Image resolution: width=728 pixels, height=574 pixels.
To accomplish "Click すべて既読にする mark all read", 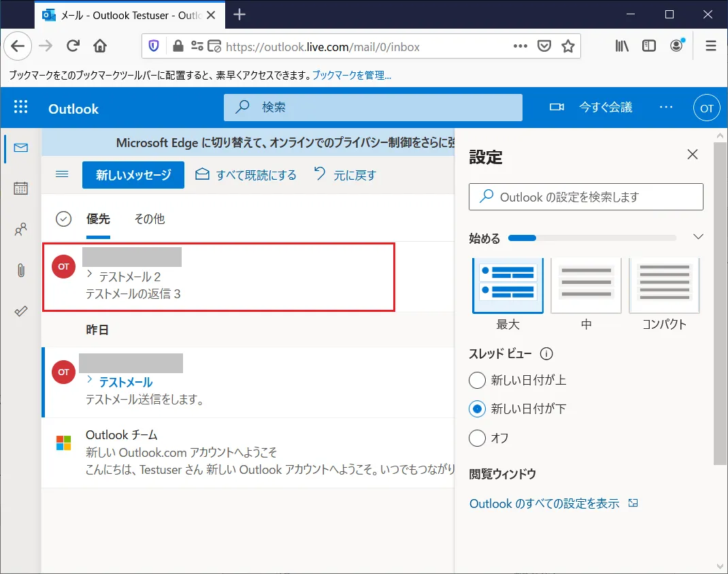I will coord(246,175).
